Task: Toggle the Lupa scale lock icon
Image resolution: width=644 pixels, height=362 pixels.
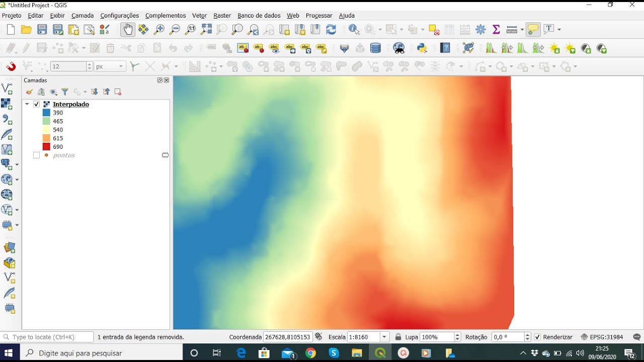Action: pyautogui.click(x=398, y=337)
